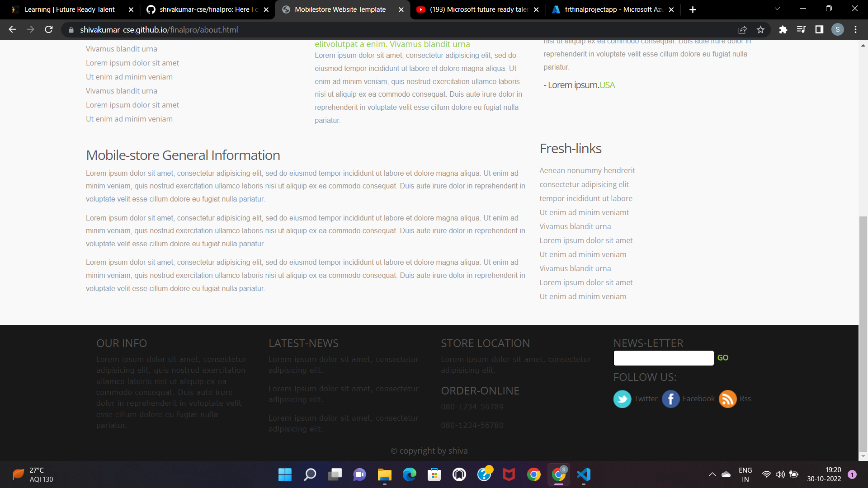868x488 pixels.
Task: Follow the Aenean nonummy hendrerit link
Action: [x=587, y=170]
